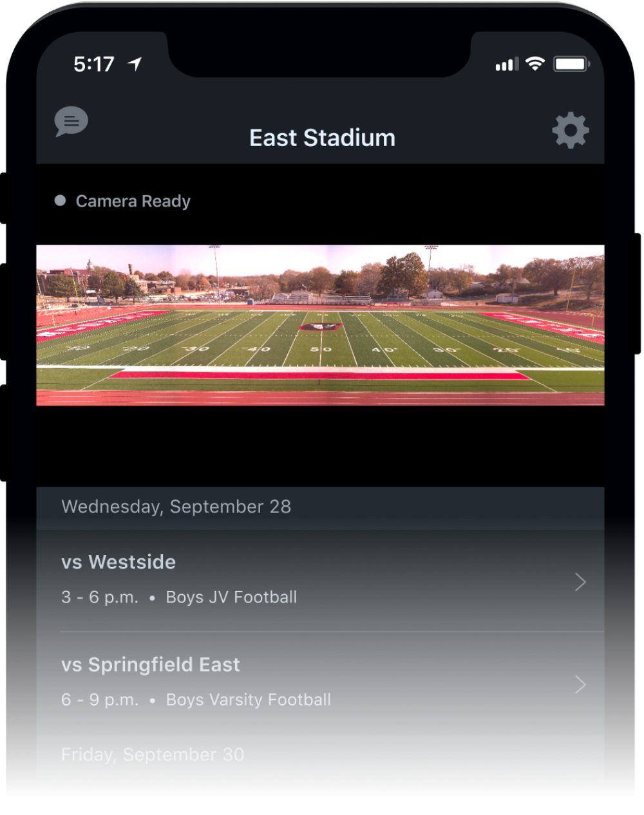The width and height of the screenshot is (644, 815).
Task: Tap the Boys Varsity Football event text
Action: point(248,700)
